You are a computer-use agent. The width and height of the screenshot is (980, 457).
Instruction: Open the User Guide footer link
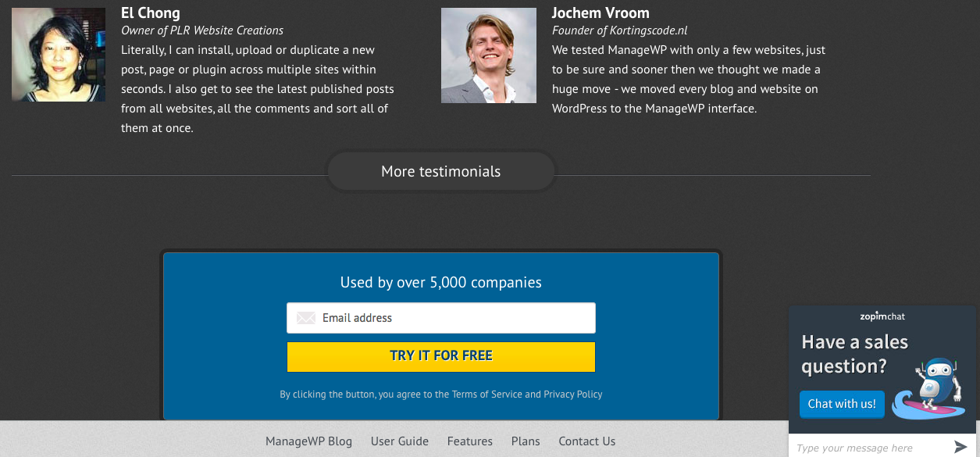400,441
